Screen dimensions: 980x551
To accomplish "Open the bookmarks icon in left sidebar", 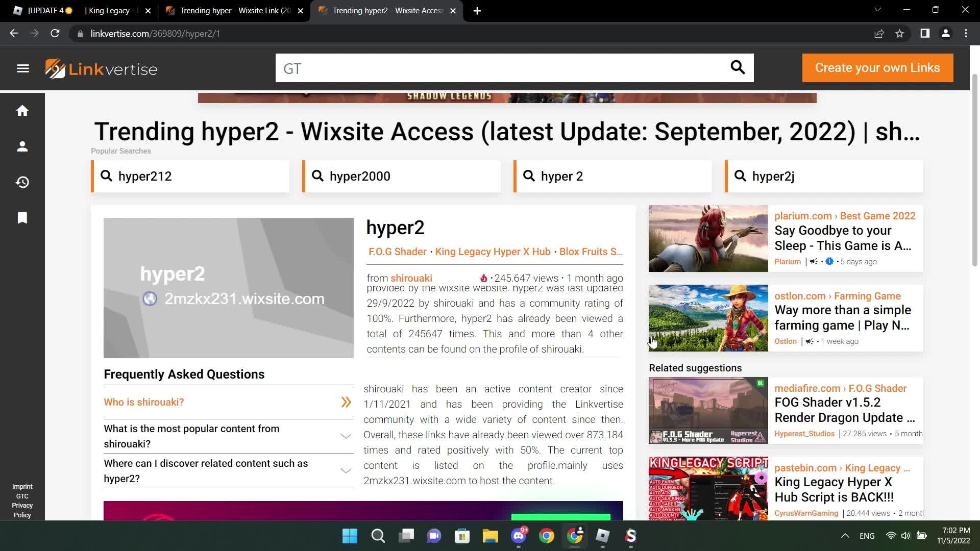I will coord(22,218).
